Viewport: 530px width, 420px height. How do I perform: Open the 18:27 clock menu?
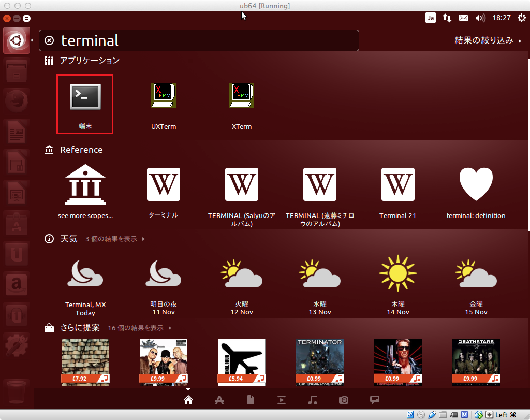501,18
